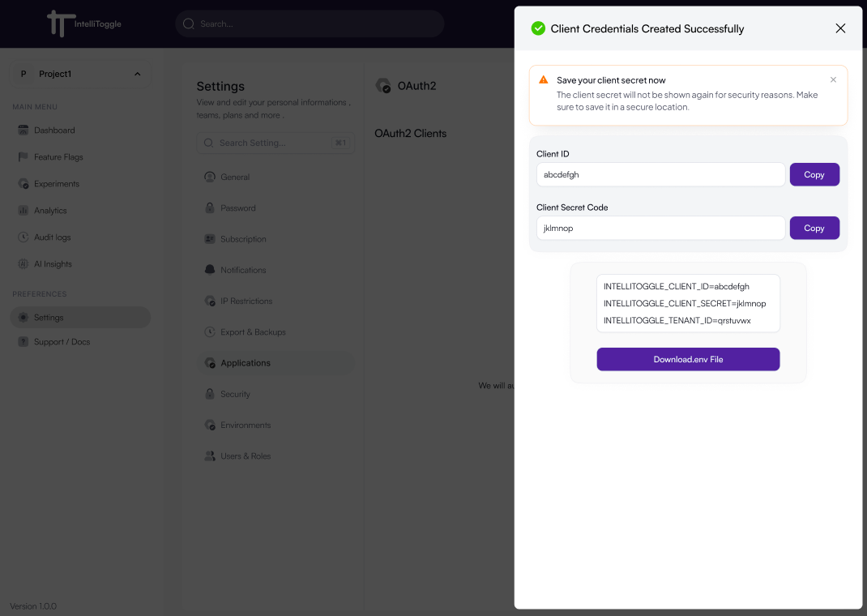Open the Security settings section
This screenshot has width=867, height=616.
point(235,394)
